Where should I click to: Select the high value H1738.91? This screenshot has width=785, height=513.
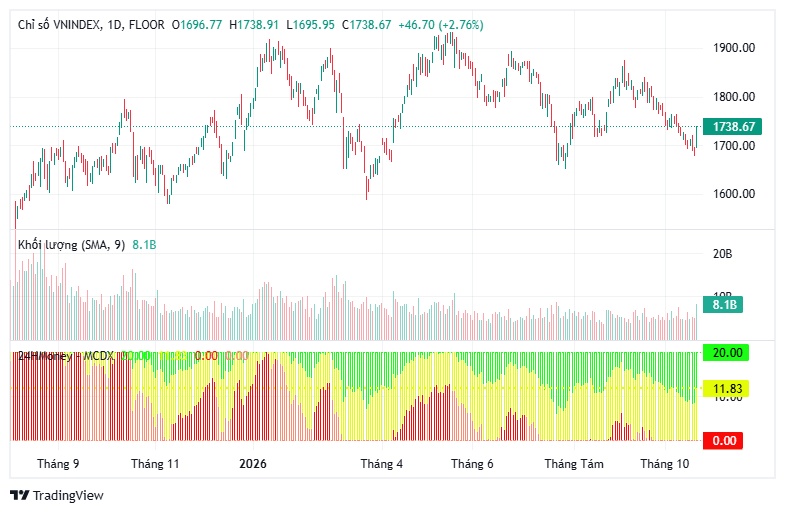[254, 25]
